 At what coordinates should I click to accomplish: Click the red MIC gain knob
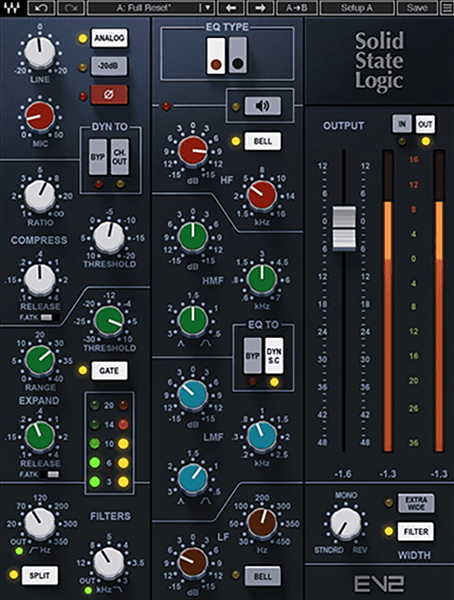[x=39, y=117]
